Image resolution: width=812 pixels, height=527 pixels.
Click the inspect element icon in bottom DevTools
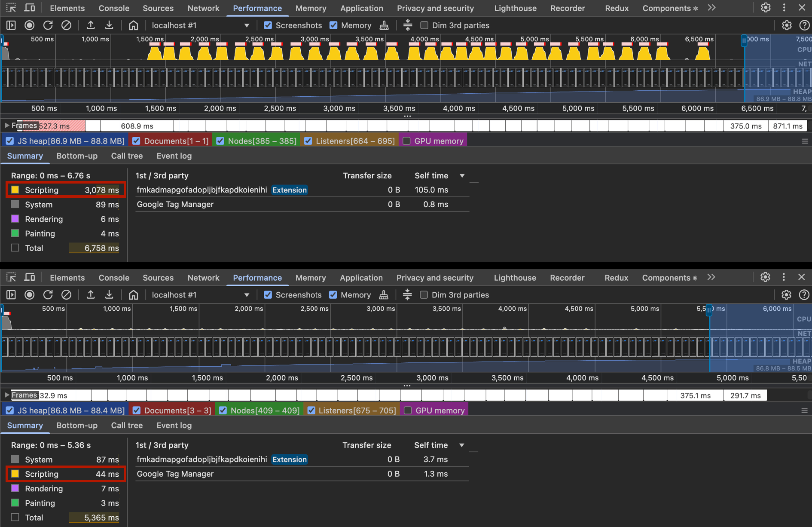point(11,277)
